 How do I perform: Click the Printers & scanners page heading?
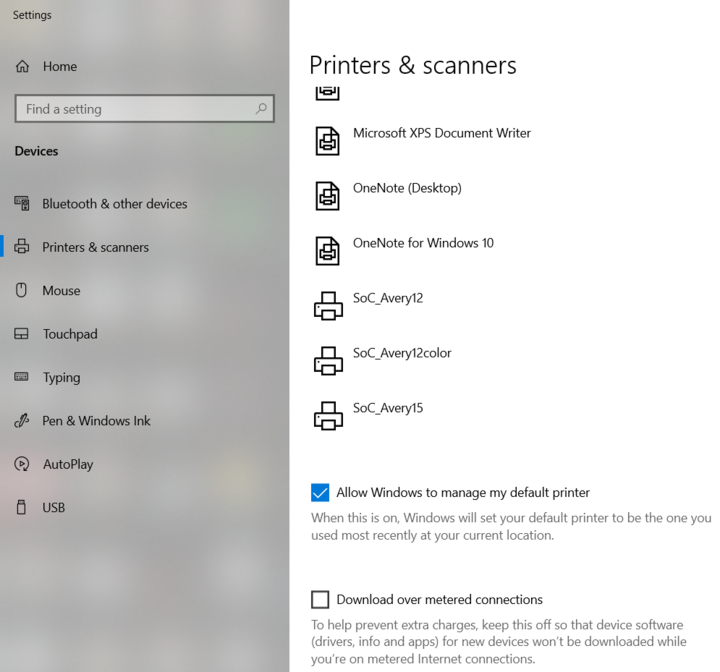[x=413, y=65]
